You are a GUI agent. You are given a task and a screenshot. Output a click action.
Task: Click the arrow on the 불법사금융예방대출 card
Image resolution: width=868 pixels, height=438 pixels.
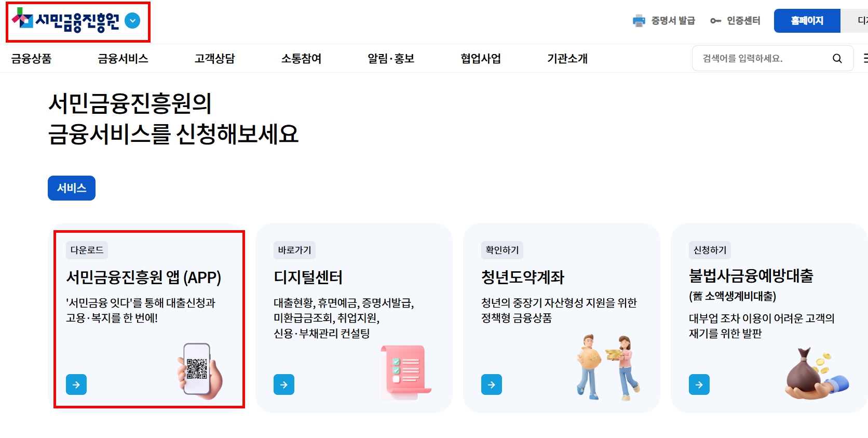tap(699, 384)
